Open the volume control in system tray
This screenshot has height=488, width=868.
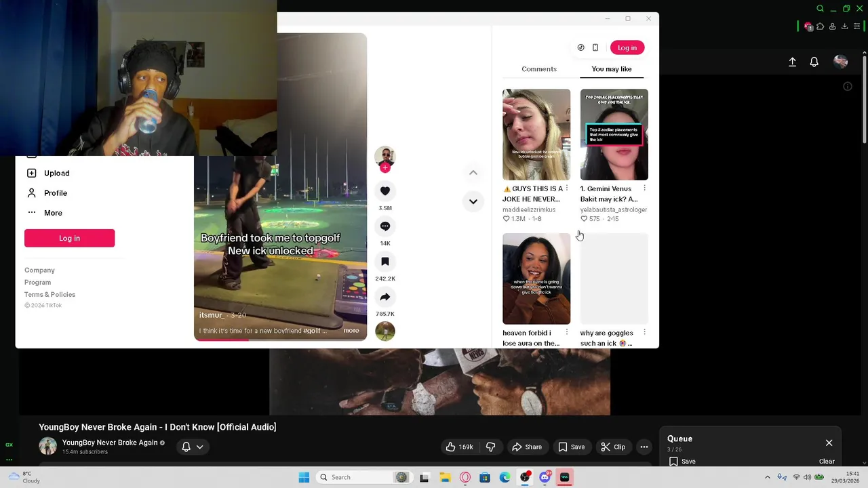point(807,477)
